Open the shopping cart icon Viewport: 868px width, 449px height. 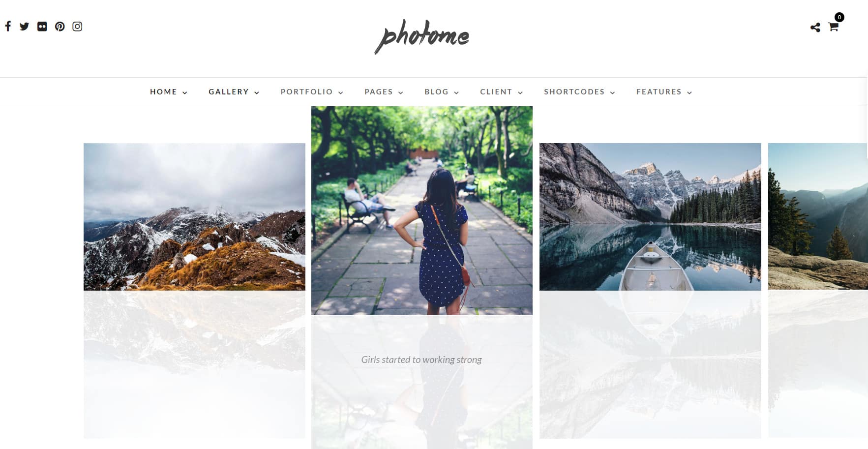pyautogui.click(x=833, y=27)
